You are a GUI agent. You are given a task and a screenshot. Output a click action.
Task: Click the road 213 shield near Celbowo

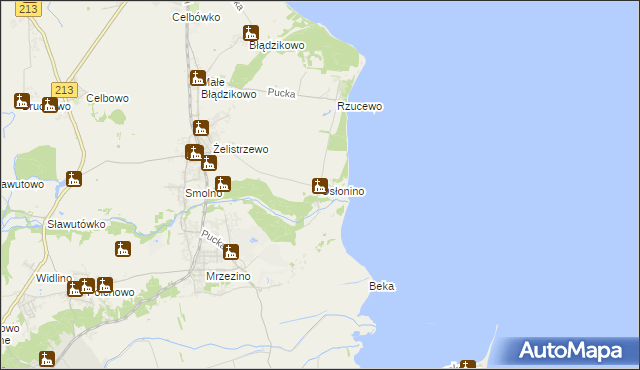(64, 90)
